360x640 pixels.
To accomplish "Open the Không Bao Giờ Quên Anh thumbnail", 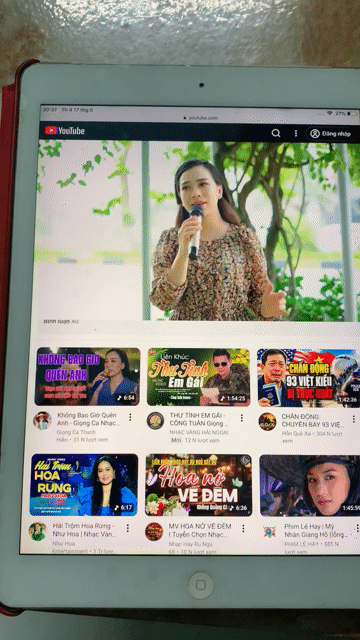I will click(87, 376).
